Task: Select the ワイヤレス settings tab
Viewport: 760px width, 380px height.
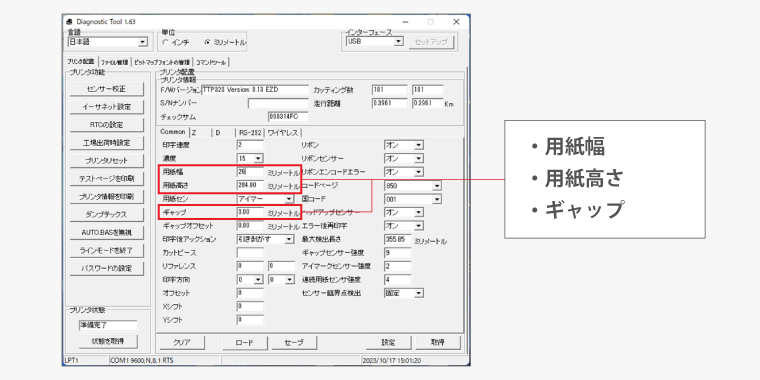Action: pyautogui.click(x=284, y=133)
